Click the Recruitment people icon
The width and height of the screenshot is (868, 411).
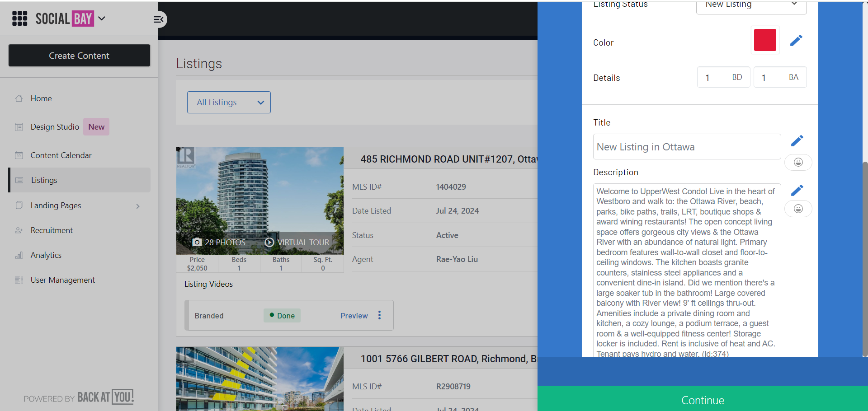point(19,230)
